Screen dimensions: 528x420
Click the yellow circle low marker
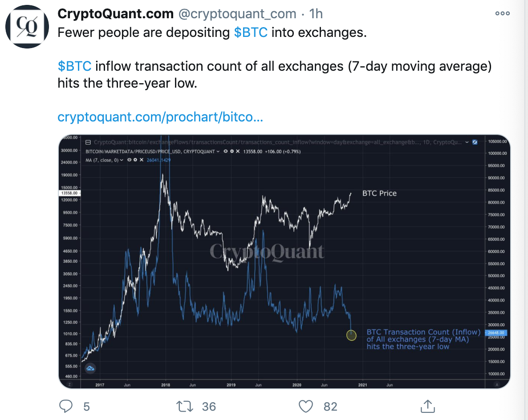pyautogui.click(x=351, y=335)
